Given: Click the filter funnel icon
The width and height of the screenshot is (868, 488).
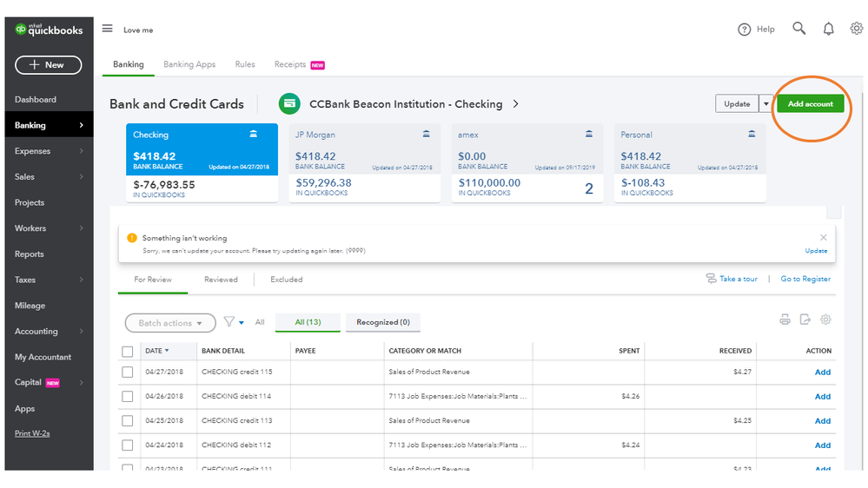Looking at the screenshot, I should [229, 321].
